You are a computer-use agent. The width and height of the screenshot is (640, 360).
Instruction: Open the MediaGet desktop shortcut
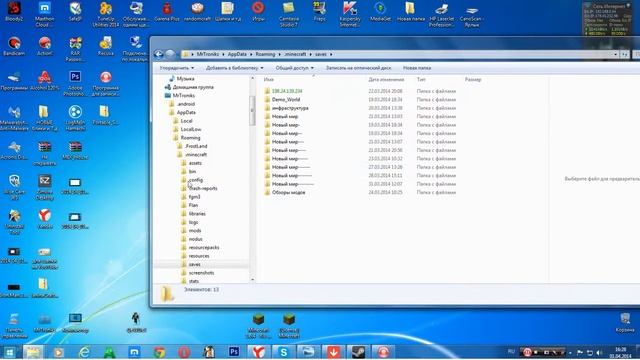[380, 11]
